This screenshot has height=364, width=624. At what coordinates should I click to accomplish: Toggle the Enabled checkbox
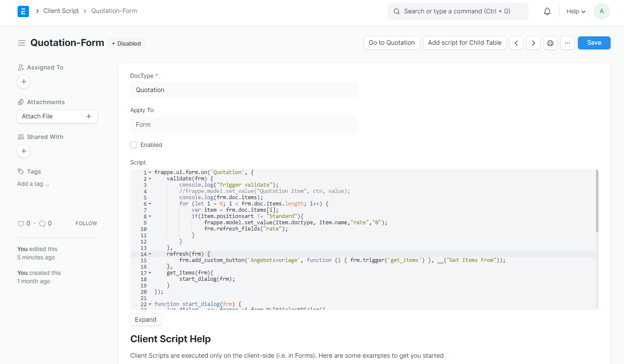click(x=134, y=145)
